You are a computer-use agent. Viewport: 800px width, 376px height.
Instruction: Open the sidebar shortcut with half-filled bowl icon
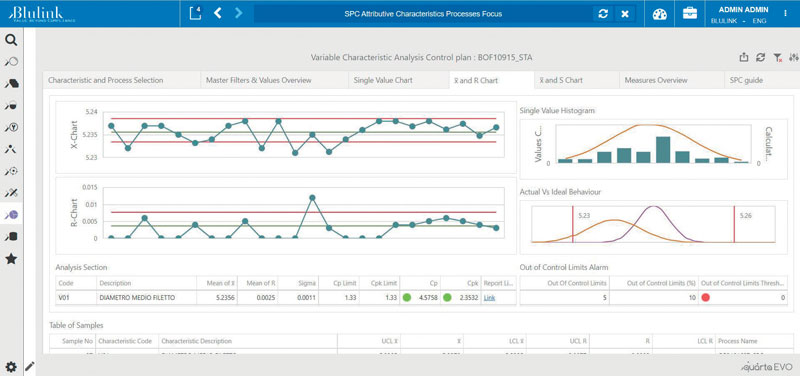point(11,106)
